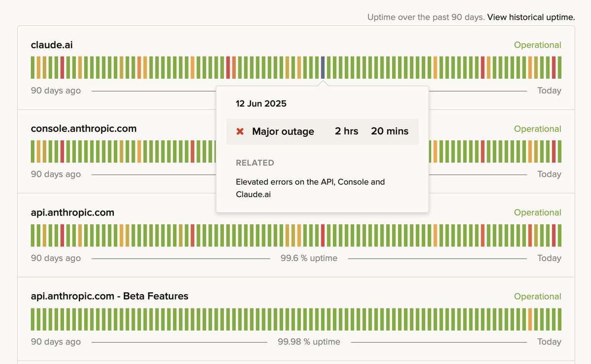This screenshot has width=591, height=364.
Task: Click the RELATED heading in tooltip
Action: pyautogui.click(x=255, y=163)
